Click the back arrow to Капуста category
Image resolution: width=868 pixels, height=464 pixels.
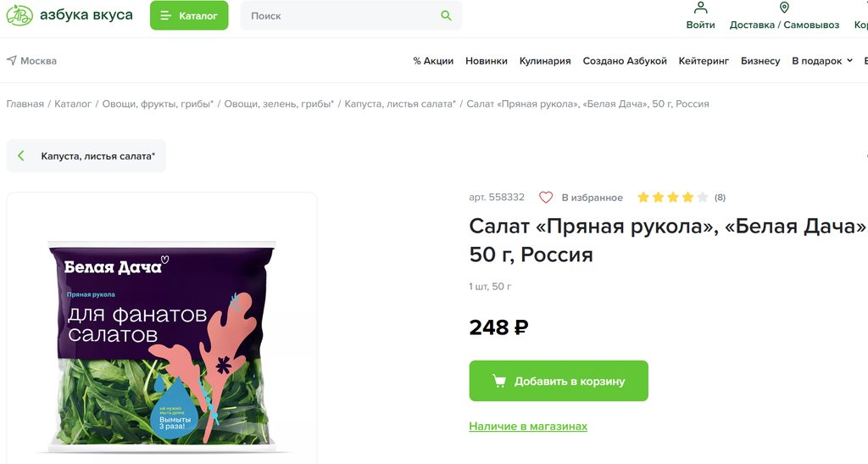tap(21, 156)
